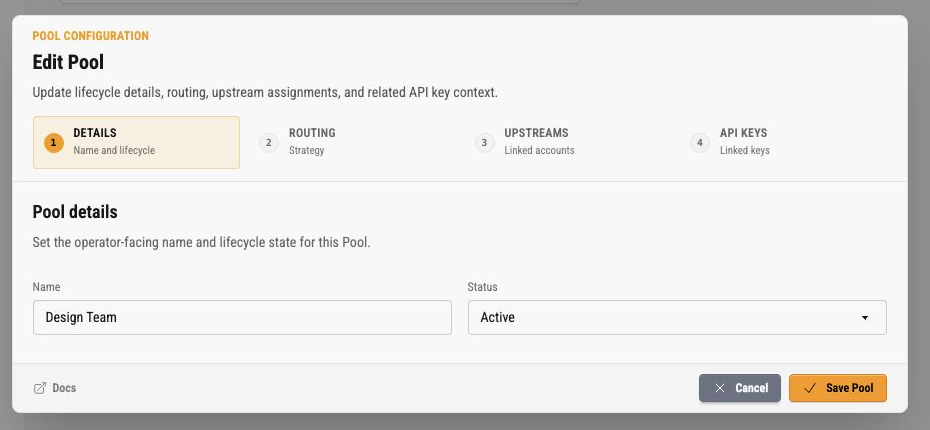Click the 'Strategy' subtitle text
Image resolution: width=930 pixels, height=430 pixels.
[307, 151]
